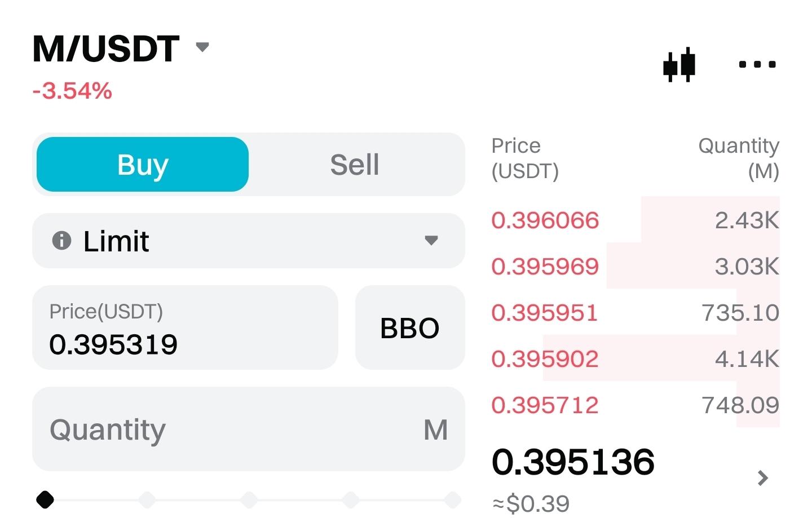Pick the 0.395902 order book price
812x518 pixels.
click(x=545, y=359)
